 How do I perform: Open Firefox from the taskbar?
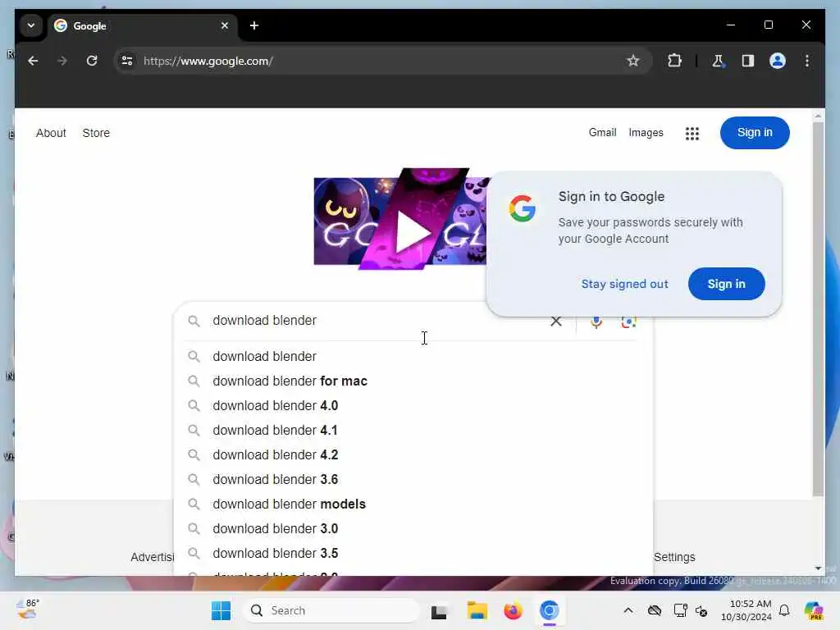click(513, 610)
